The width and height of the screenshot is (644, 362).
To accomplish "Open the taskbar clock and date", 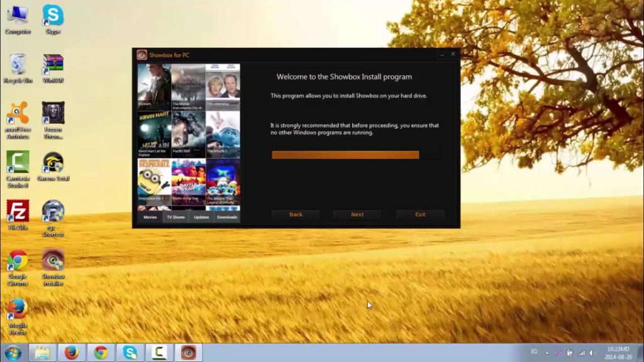I will pyautogui.click(x=618, y=353).
